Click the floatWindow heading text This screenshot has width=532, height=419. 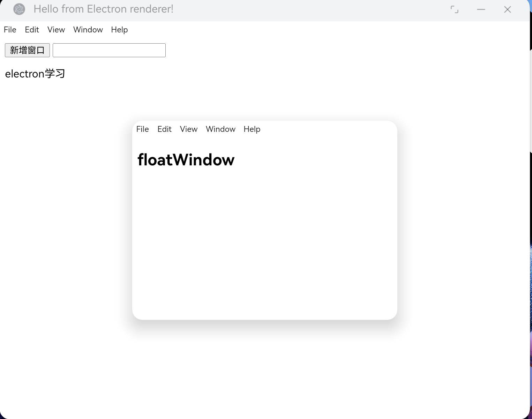coord(186,160)
